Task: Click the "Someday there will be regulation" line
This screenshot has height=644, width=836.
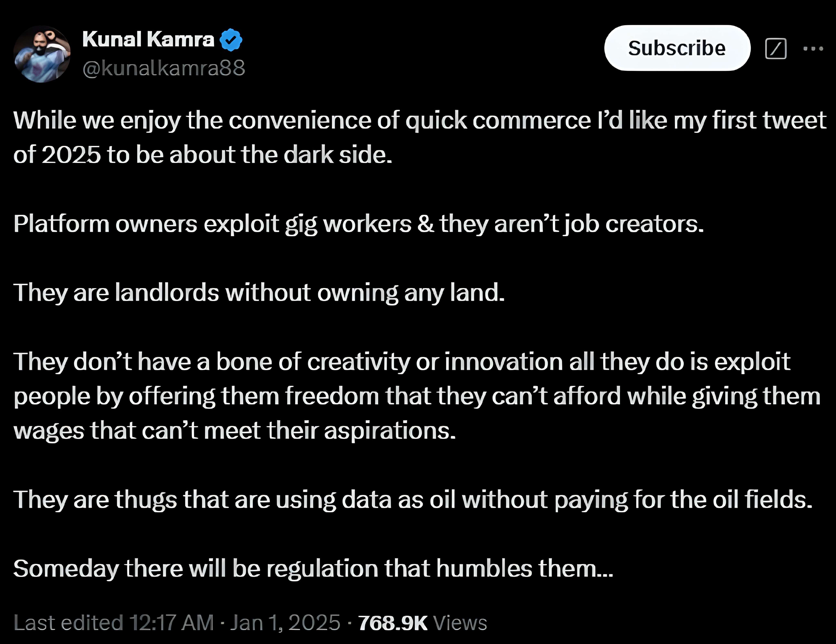Action: (x=313, y=568)
